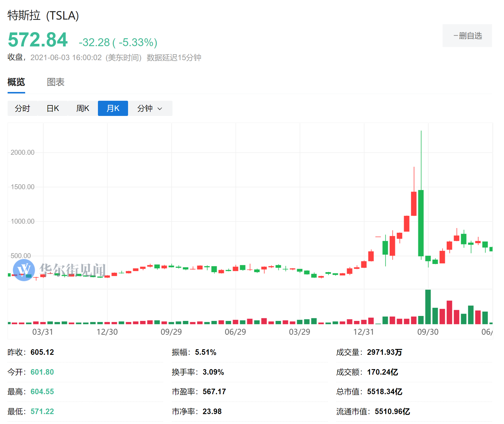Click the 09/29 date axis label
The height and width of the screenshot is (424, 504).
[x=171, y=332]
